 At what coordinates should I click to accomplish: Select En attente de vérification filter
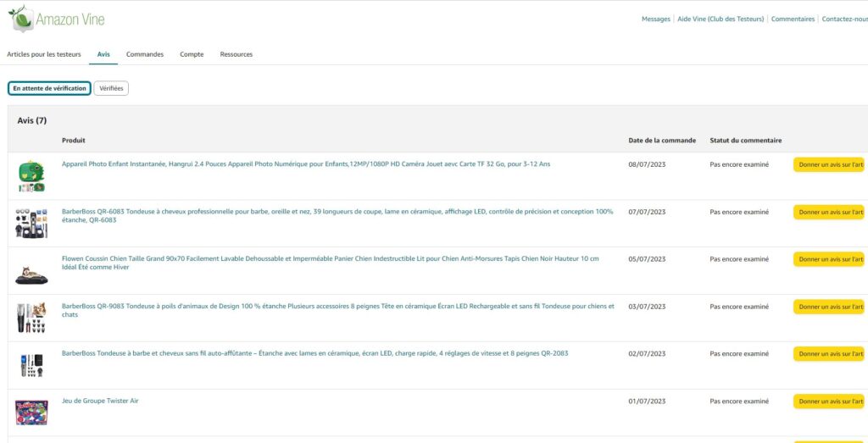(x=49, y=88)
